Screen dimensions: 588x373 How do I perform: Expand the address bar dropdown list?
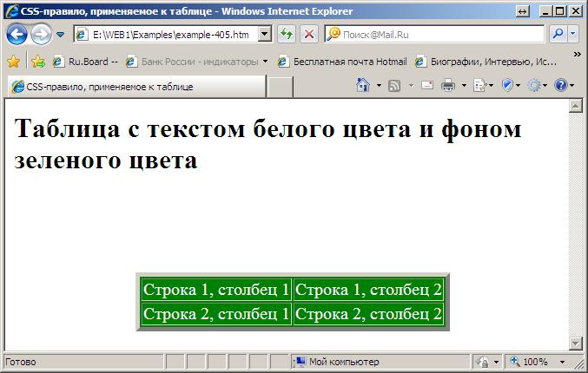[x=265, y=35]
